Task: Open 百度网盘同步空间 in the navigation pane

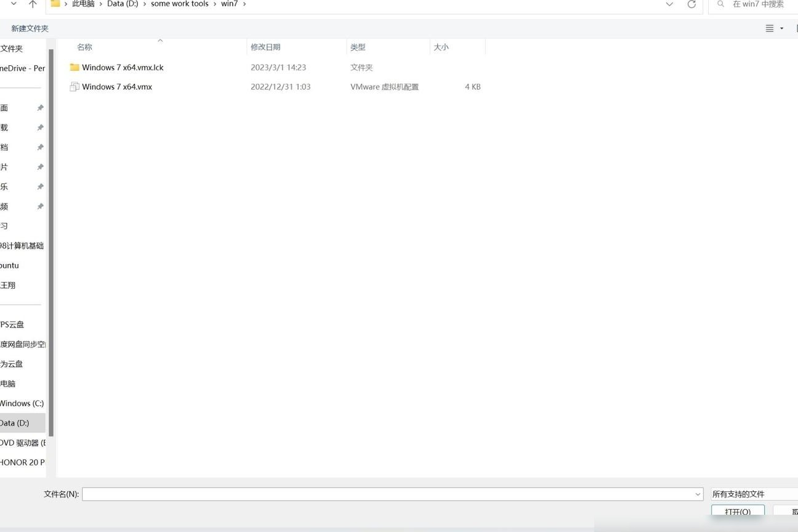Action: tap(23, 344)
